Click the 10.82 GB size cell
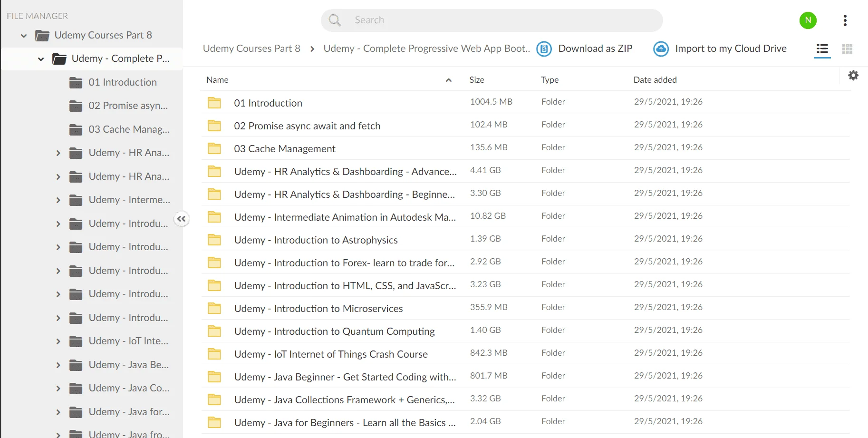868x438 pixels. pyautogui.click(x=488, y=216)
